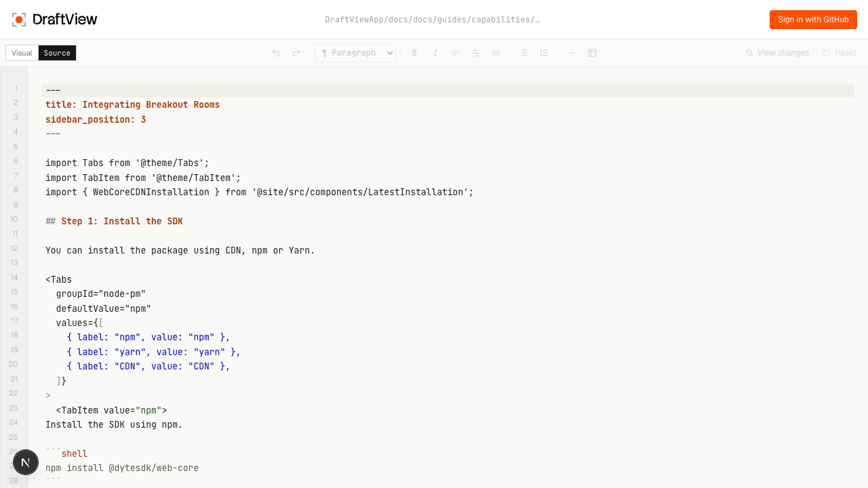
Task: Click the DraftViewApp docs file path
Action: click(433, 20)
